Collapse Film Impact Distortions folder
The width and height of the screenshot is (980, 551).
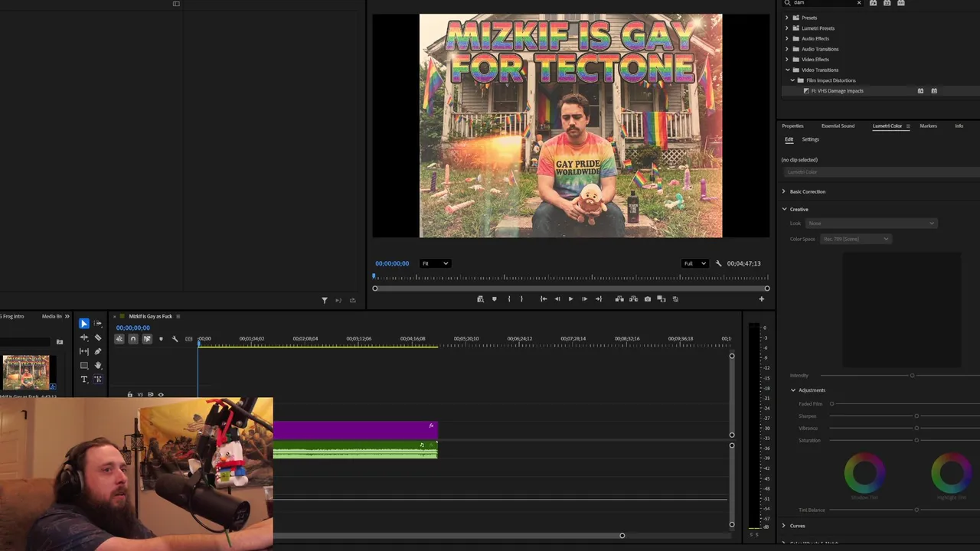pyautogui.click(x=792, y=80)
